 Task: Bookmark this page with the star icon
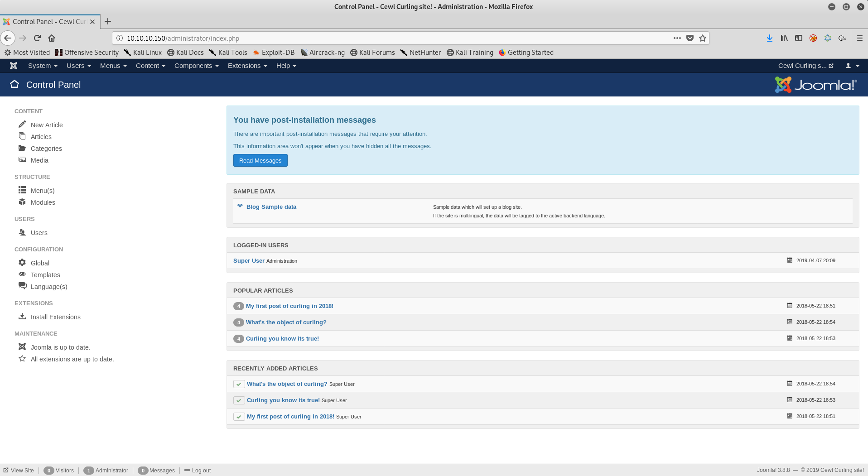tap(703, 38)
